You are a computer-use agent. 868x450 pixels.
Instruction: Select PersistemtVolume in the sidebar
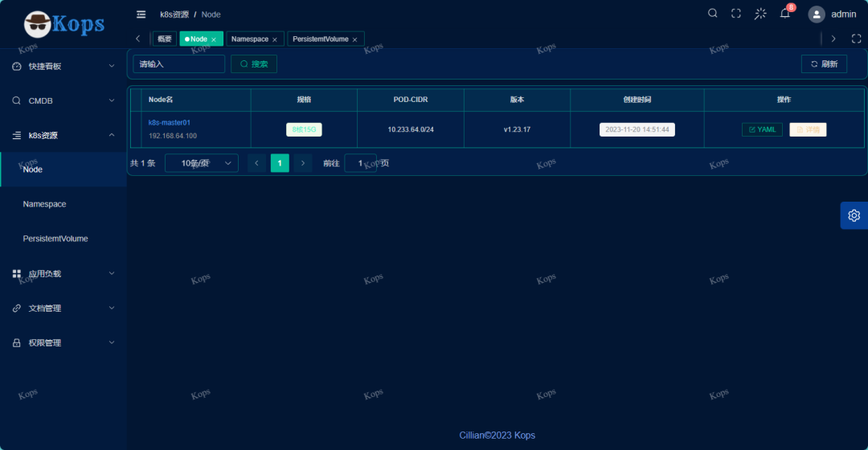tap(63, 239)
